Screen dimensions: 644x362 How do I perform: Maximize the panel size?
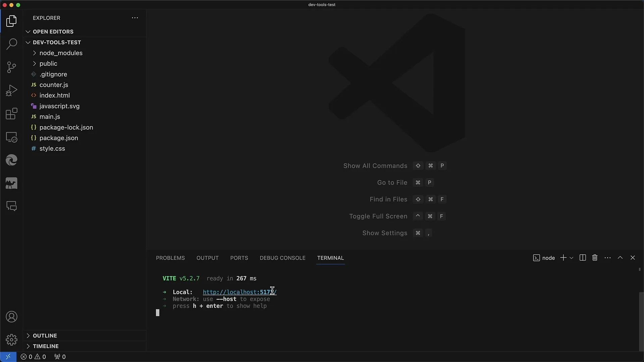[x=620, y=258]
